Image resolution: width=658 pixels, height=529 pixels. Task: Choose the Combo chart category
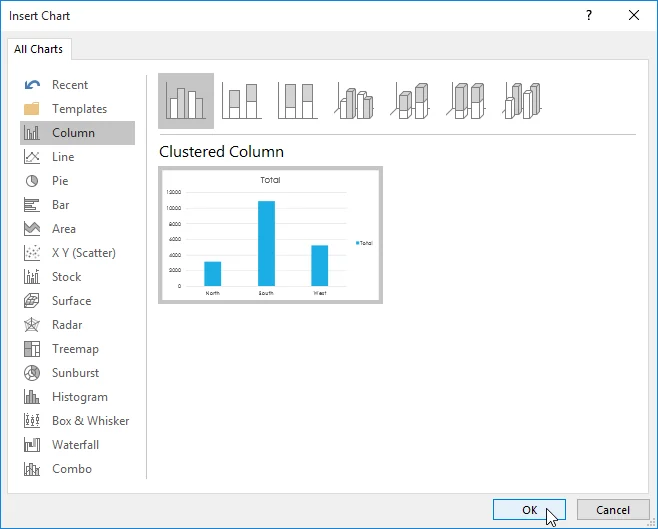(x=78, y=469)
